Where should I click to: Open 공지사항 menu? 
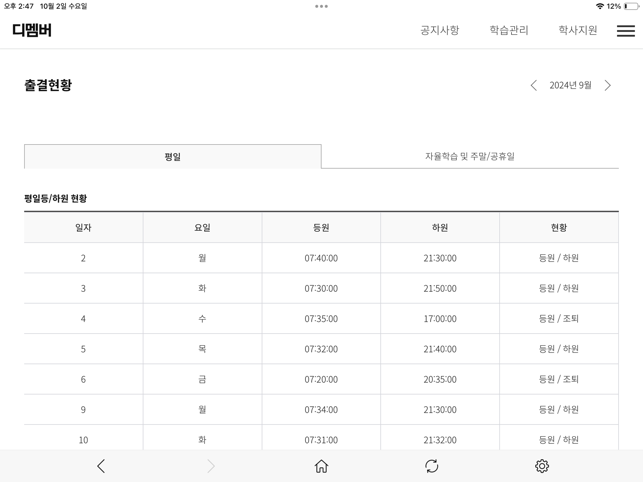pos(440,30)
